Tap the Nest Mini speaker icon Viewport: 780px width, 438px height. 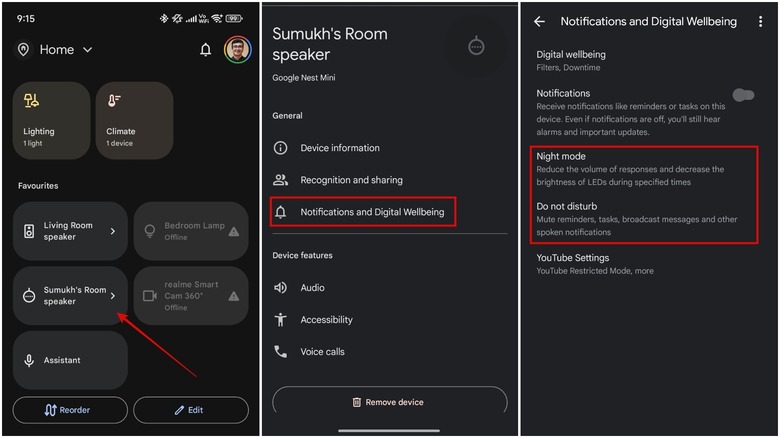pos(476,47)
